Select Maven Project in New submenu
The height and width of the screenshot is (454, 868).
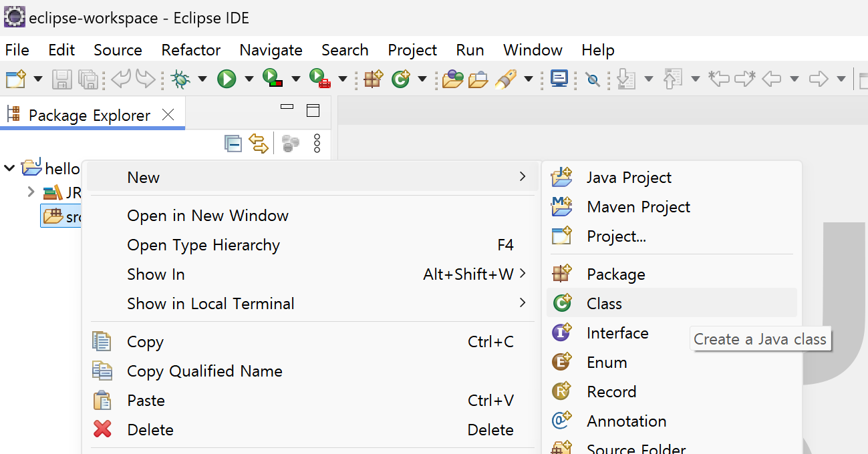pos(672,207)
